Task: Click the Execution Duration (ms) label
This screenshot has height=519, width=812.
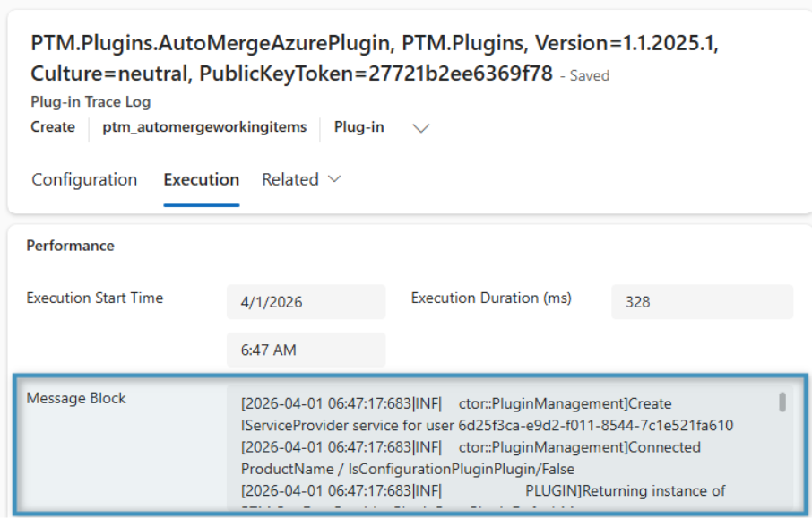Action: coord(491,298)
